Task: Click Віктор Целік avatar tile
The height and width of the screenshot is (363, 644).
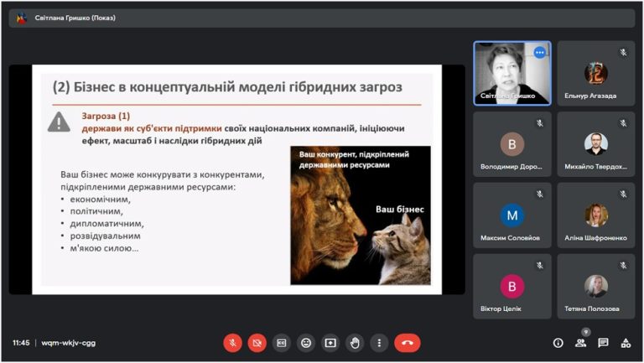Action: coord(512,286)
